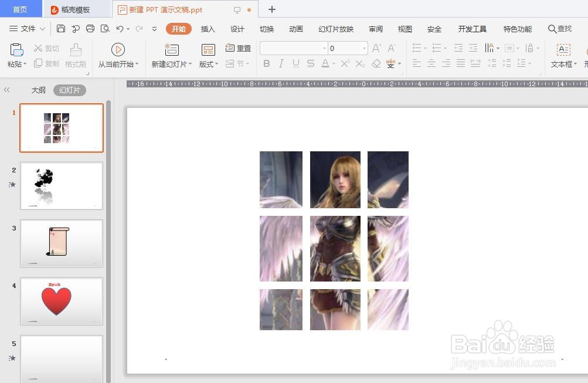
Task: Open the Animation (动画) ribbon tab
Action: coord(296,29)
